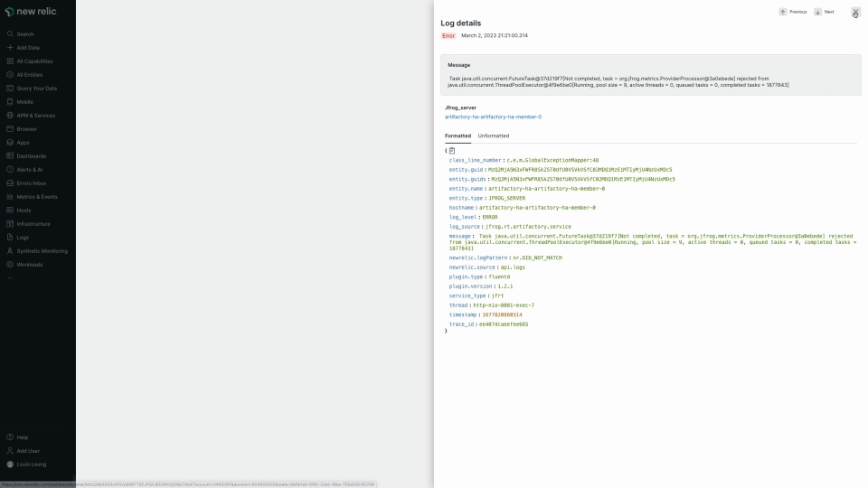Open artifactory-ha-artifactory-ha-member-0 entity link
This screenshot has width=868, height=488.
493,117
